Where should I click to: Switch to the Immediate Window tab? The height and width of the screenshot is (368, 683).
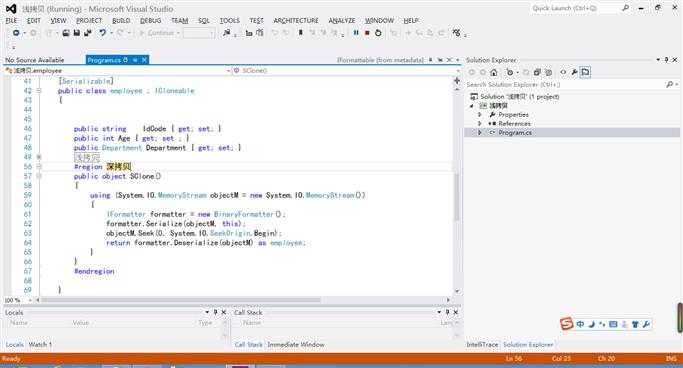(296, 344)
